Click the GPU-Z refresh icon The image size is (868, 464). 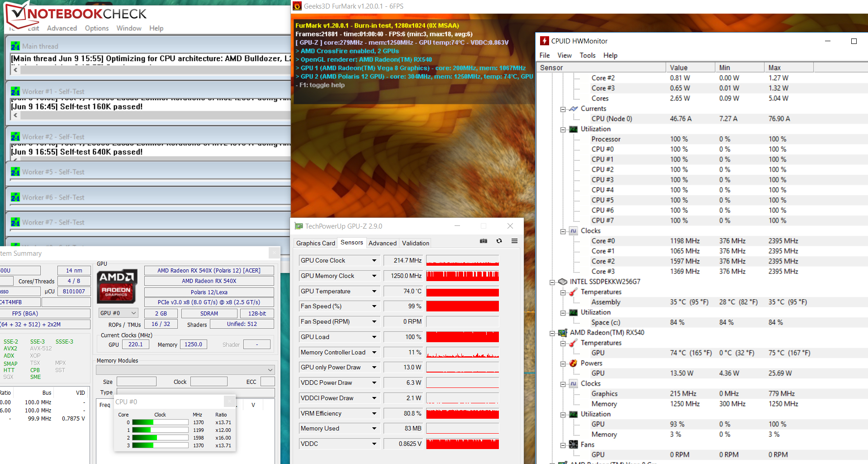499,241
